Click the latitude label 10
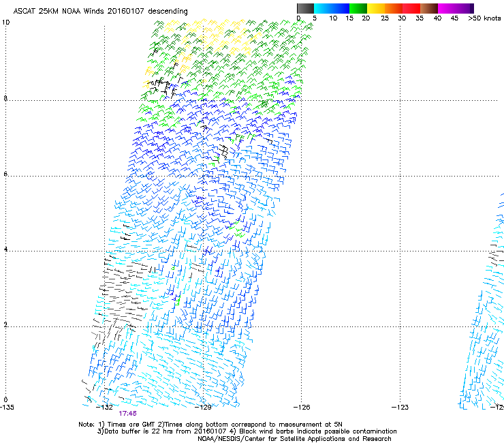 pos(5,22)
